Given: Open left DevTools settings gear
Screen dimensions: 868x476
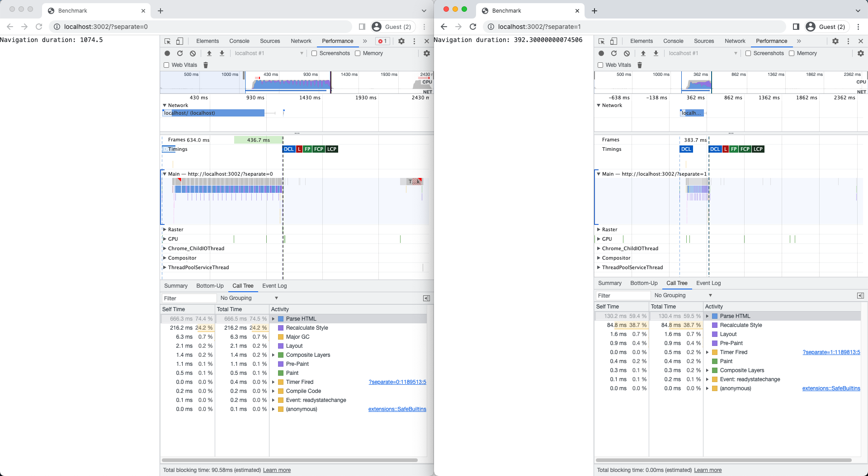Looking at the screenshot, I should (401, 41).
